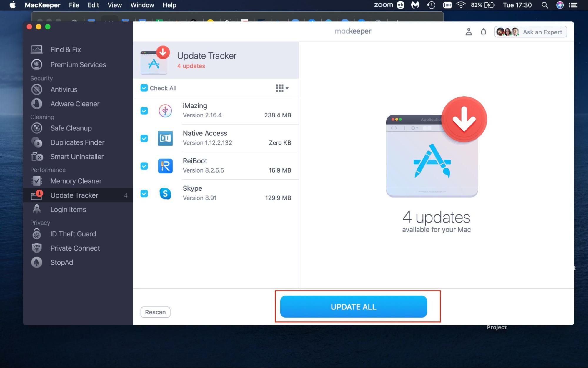Screen dimensions: 588x368
Task: Select the Skype Version 8.91 row
Action: 216,193
